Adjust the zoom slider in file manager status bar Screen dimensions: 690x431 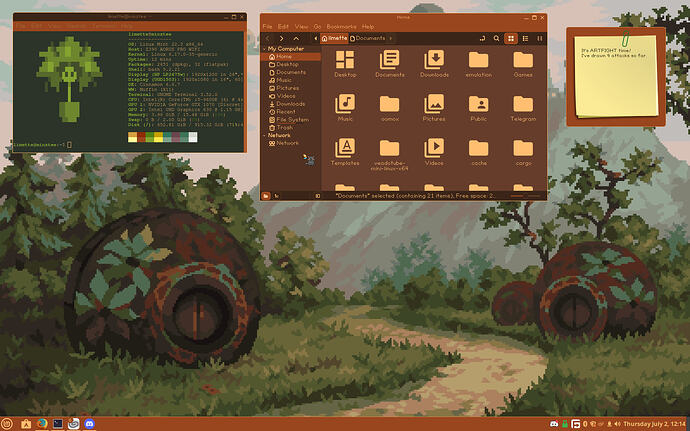(x=525, y=196)
